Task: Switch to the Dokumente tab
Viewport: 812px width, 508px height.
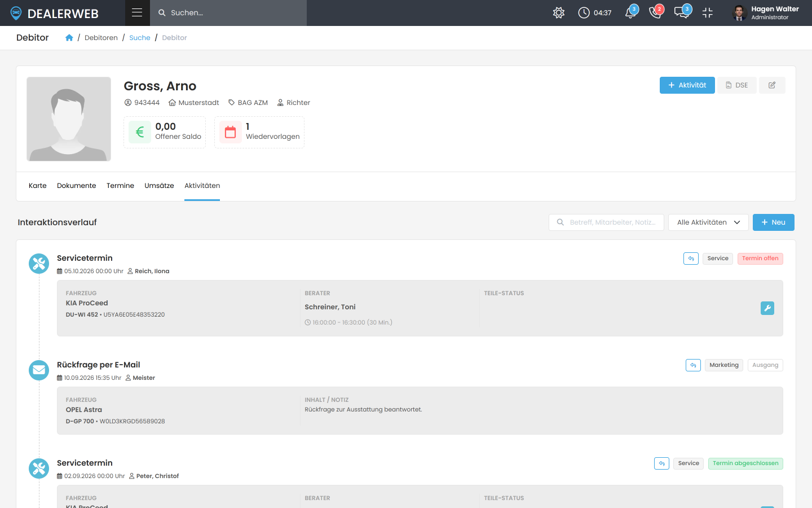Action: [77, 186]
